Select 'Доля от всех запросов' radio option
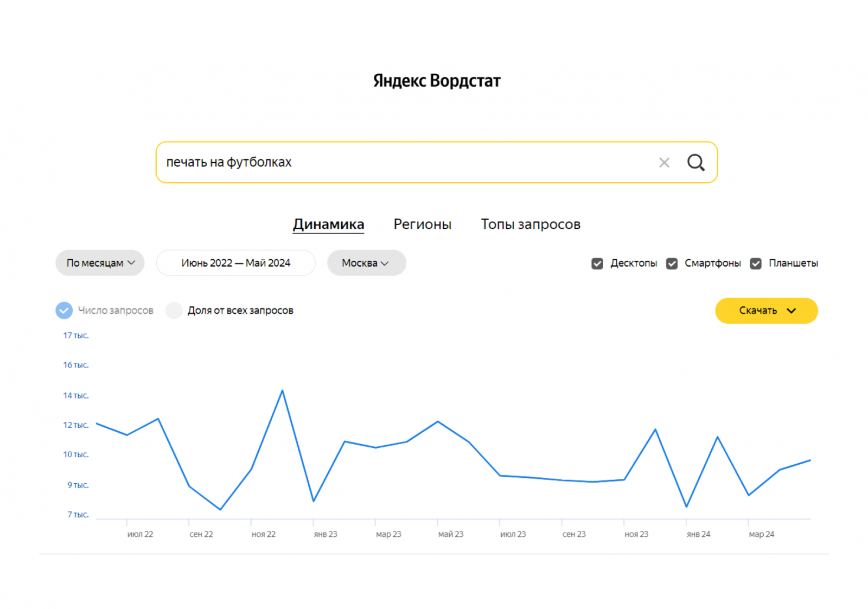 pyautogui.click(x=174, y=310)
